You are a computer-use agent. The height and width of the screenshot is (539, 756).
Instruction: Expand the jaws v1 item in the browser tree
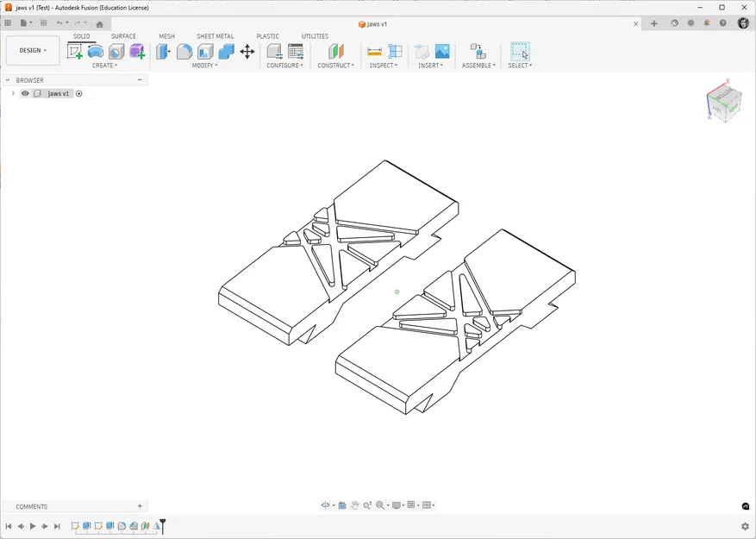click(x=13, y=93)
